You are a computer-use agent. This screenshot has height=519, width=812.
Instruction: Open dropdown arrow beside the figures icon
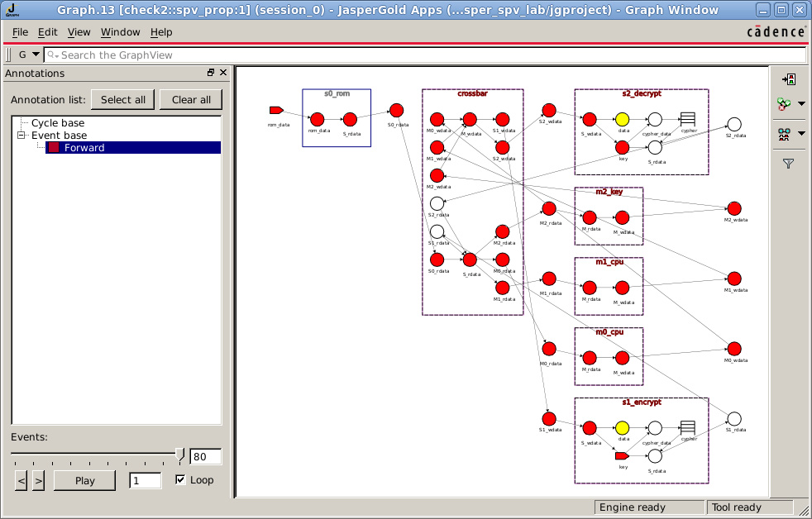(x=801, y=134)
